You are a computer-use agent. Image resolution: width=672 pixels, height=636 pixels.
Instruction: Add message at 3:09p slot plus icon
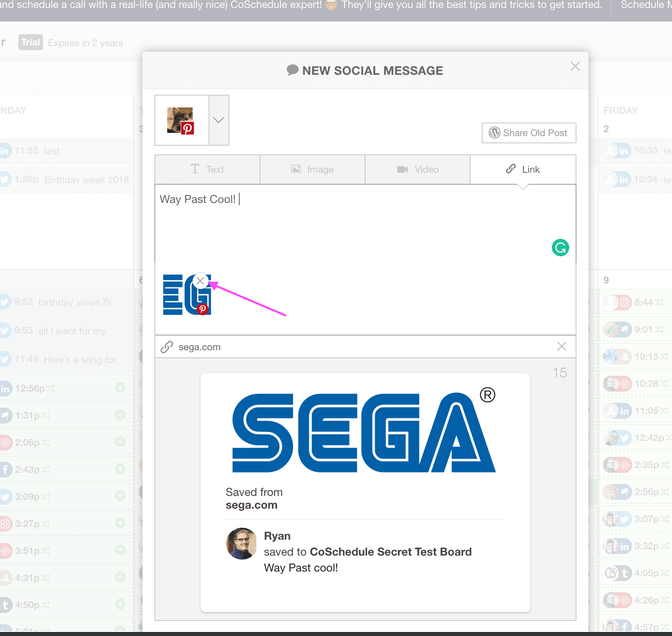pos(120,496)
